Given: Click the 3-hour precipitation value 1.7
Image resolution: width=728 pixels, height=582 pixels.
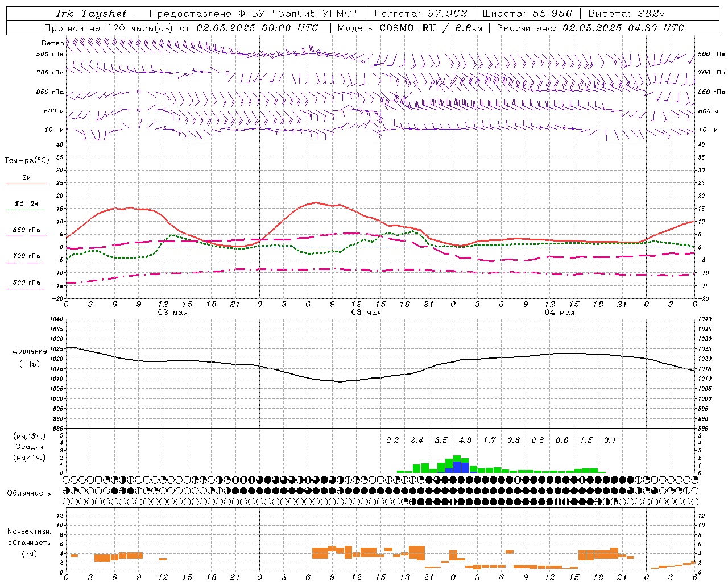Looking at the screenshot, I should point(489,440).
